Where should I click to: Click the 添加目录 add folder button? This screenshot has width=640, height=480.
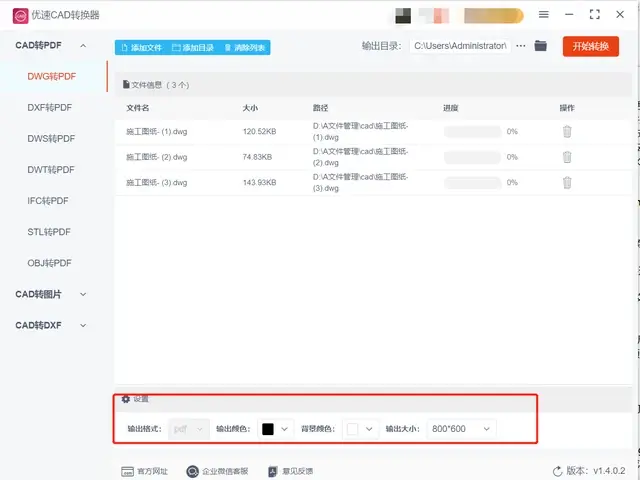193,47
